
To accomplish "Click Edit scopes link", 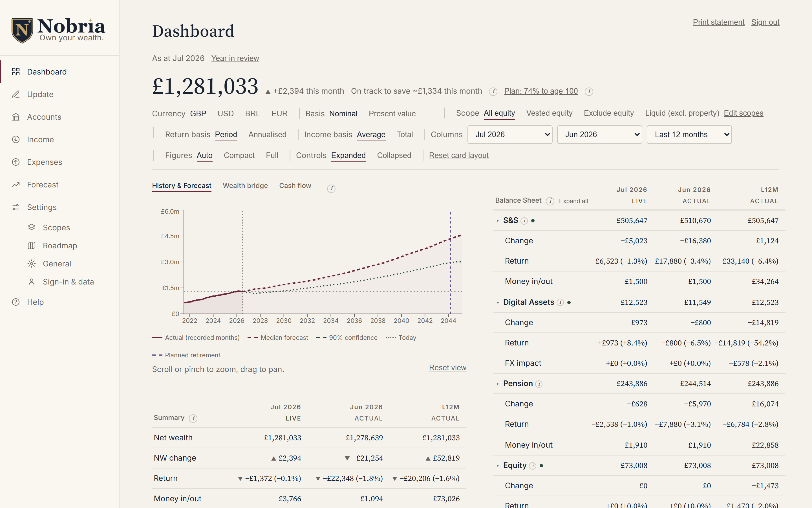I will point(743,113).
